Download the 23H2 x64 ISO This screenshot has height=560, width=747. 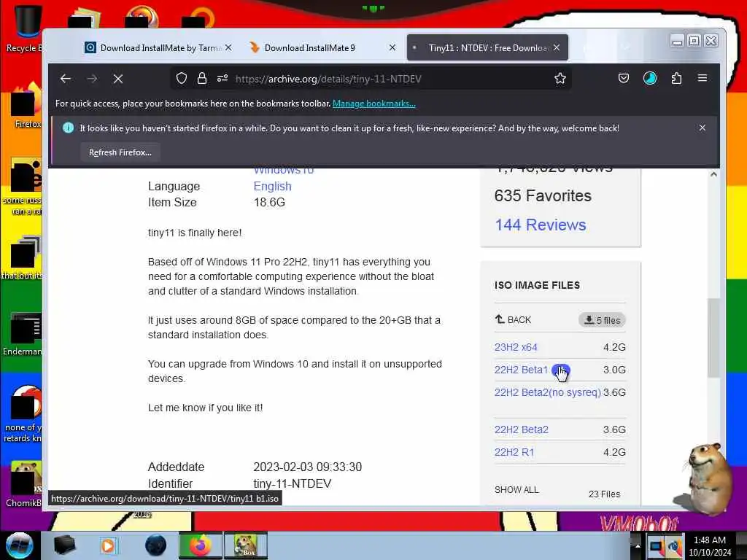(x=516, y=347)
